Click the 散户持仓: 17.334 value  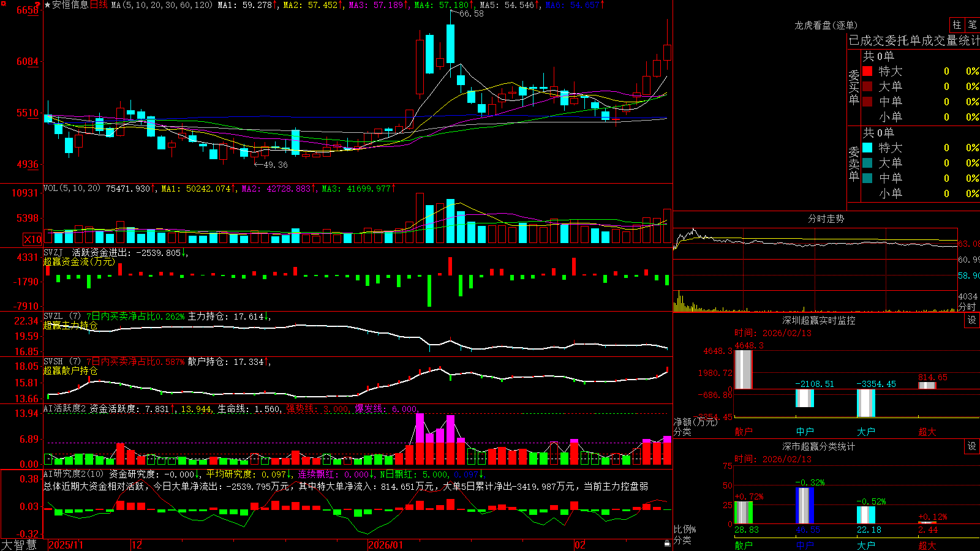[x=226, y=362]
